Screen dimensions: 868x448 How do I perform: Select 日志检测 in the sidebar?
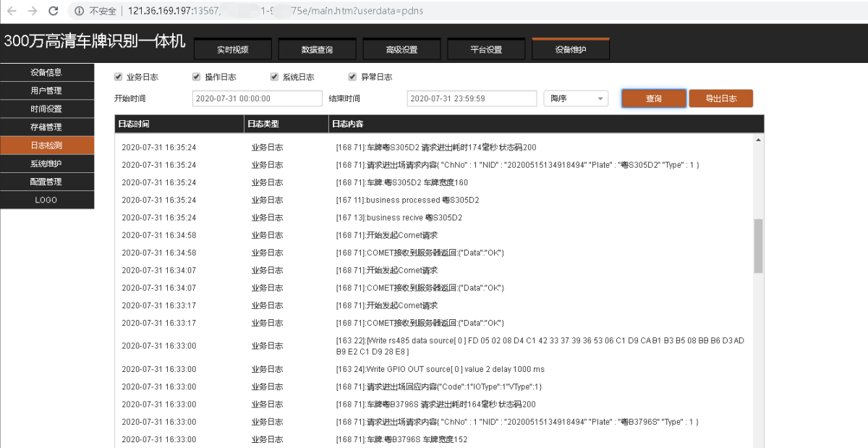[47, 145]
